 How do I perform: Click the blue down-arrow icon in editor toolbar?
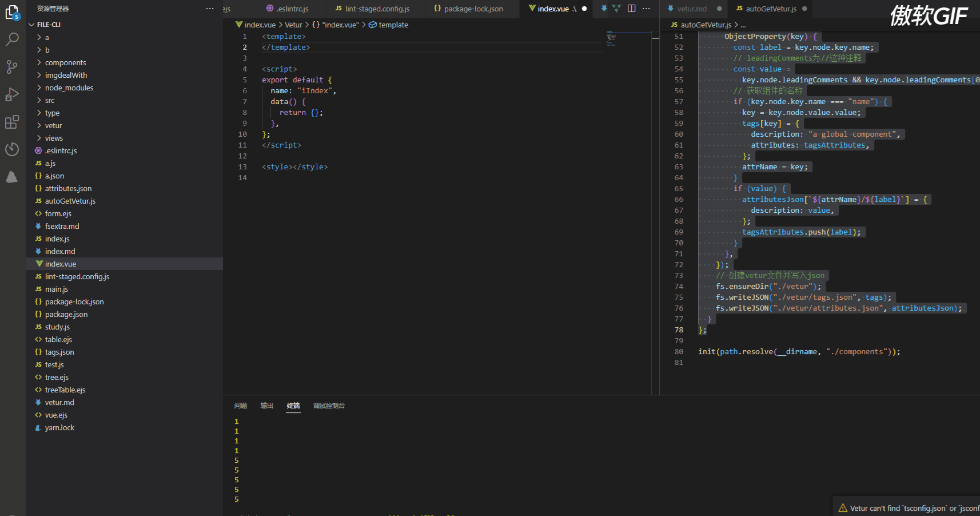(x=604, y=9)
